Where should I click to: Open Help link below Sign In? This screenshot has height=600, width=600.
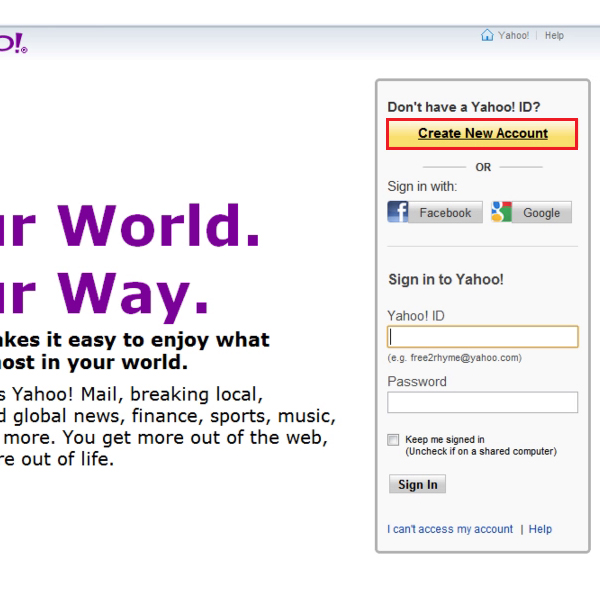click(540, 529)
